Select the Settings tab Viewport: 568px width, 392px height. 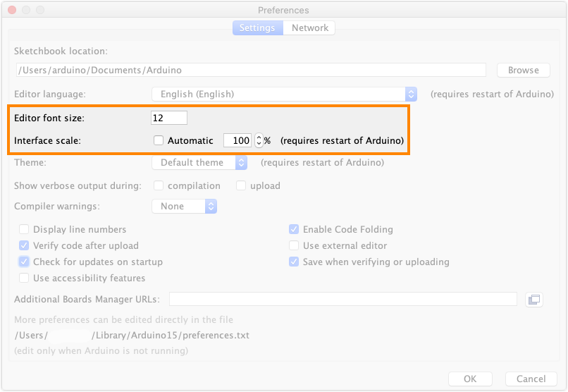257,28
